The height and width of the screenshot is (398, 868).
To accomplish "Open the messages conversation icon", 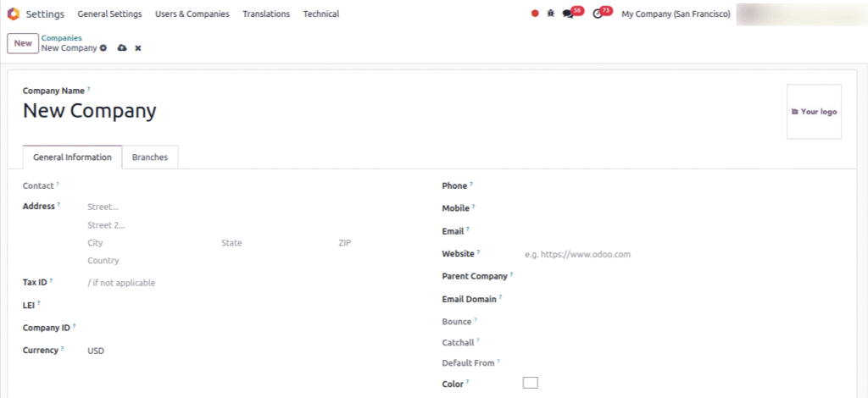I will click(x=568, y=14).
